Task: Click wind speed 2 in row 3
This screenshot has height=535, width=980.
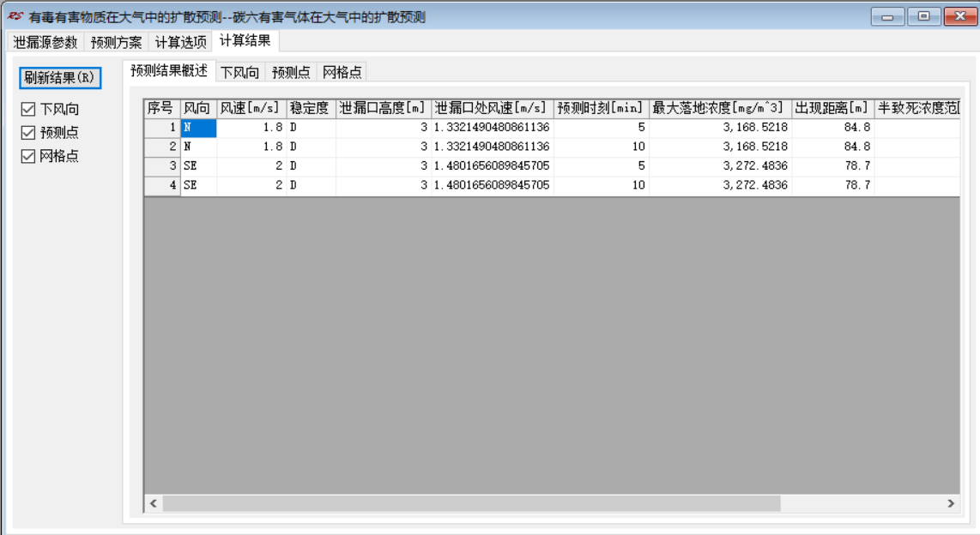Action: pos(251,166)
